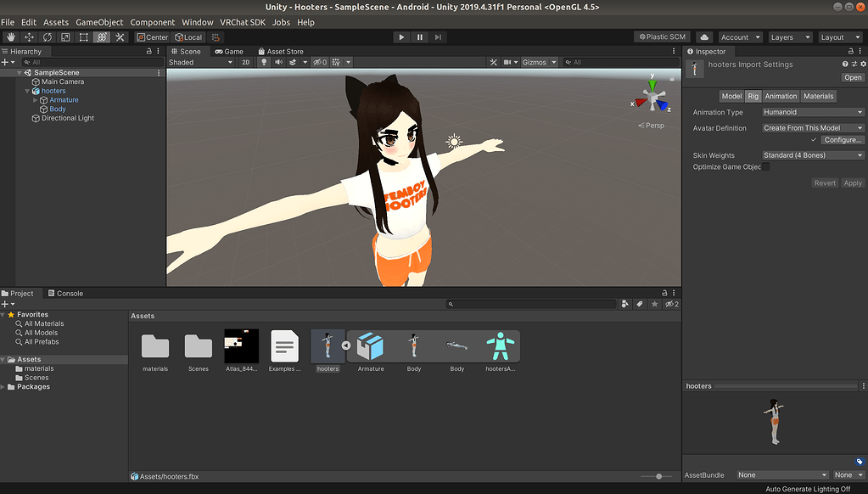The width and height of the screenshot is (868, 494).
Task: Expand the Armature node in Hierarchy
Action: point(36,100)
